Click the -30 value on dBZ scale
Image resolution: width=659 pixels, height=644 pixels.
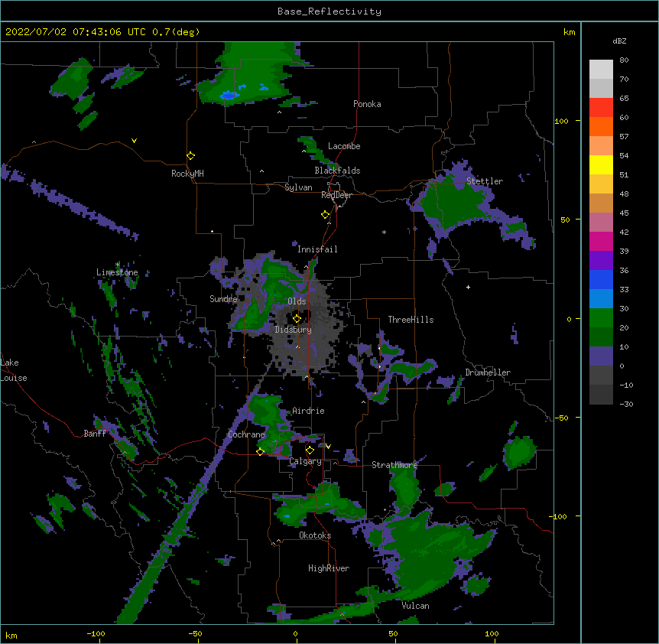[626, 404]
